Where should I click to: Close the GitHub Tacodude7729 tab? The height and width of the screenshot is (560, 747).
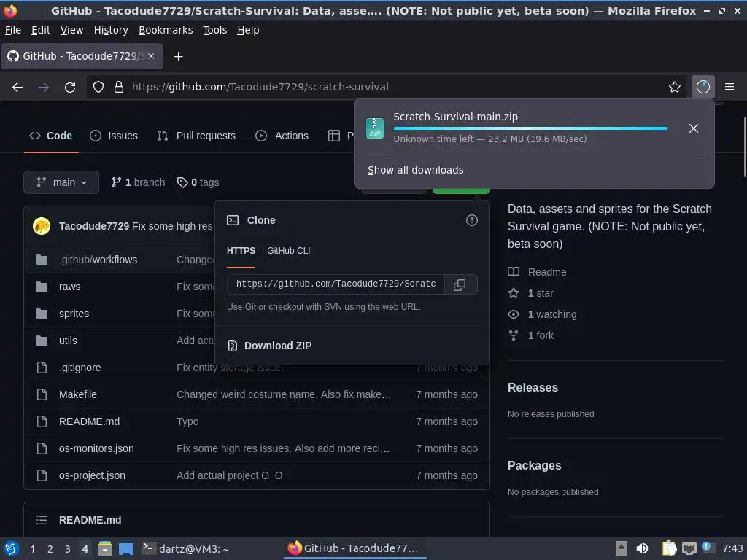pos(151,56)
